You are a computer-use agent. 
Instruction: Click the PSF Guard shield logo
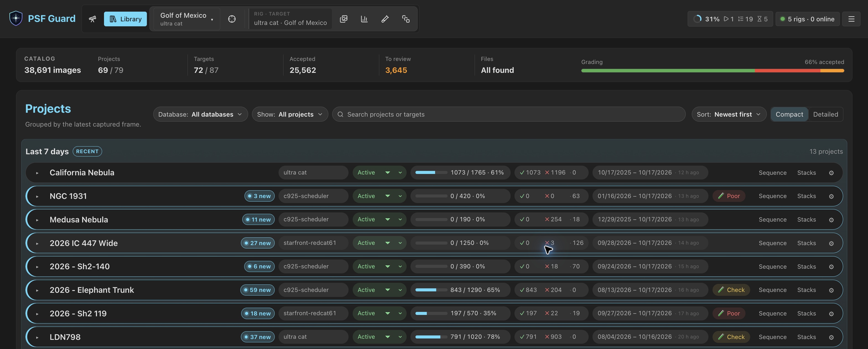[16, 18]
